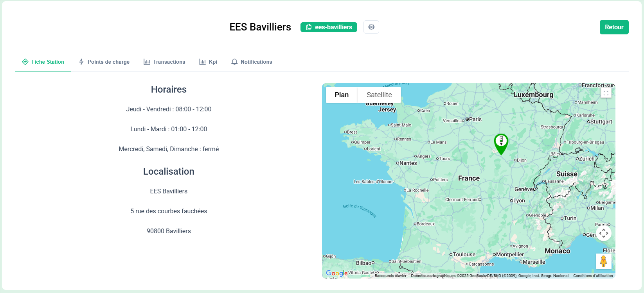Open Raccourcis clavier map shortcuts

click(390, 276)
